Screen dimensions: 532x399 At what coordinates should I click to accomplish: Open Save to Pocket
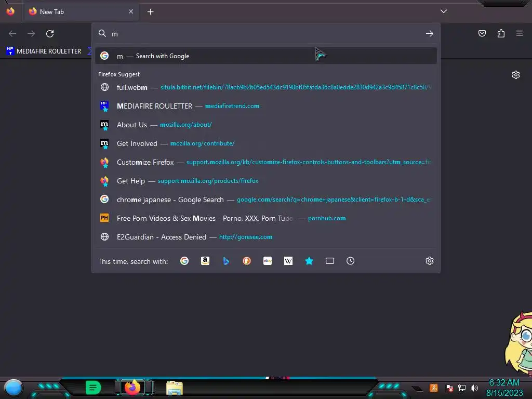[x=482, y=33]
